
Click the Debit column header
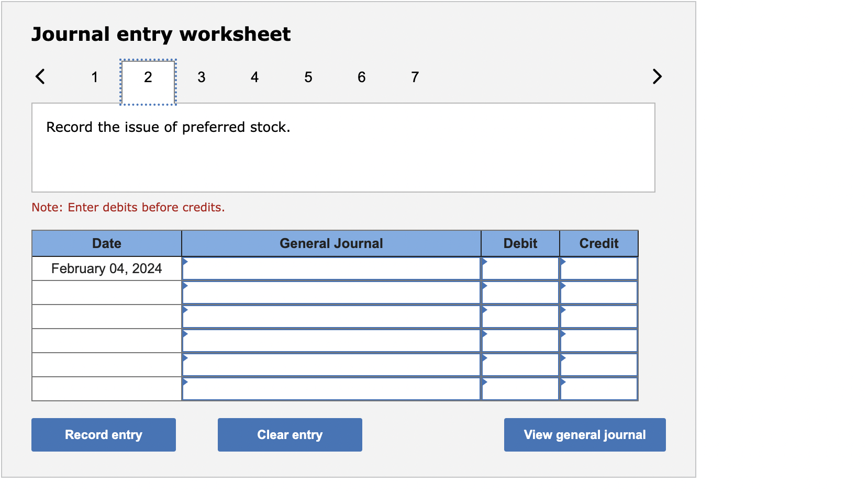[520, 243]
